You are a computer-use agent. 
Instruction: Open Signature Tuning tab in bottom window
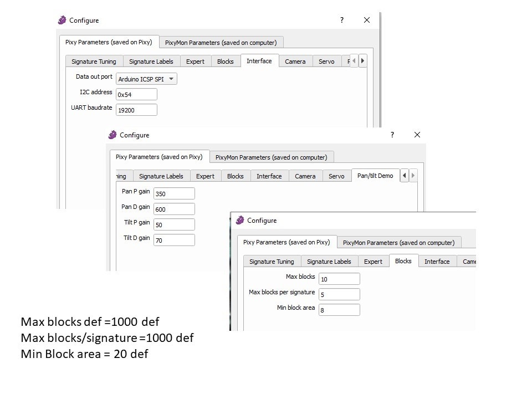272,262
